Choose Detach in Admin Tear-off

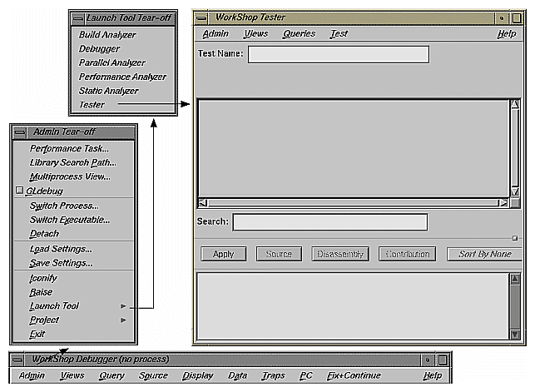(44, 234)
